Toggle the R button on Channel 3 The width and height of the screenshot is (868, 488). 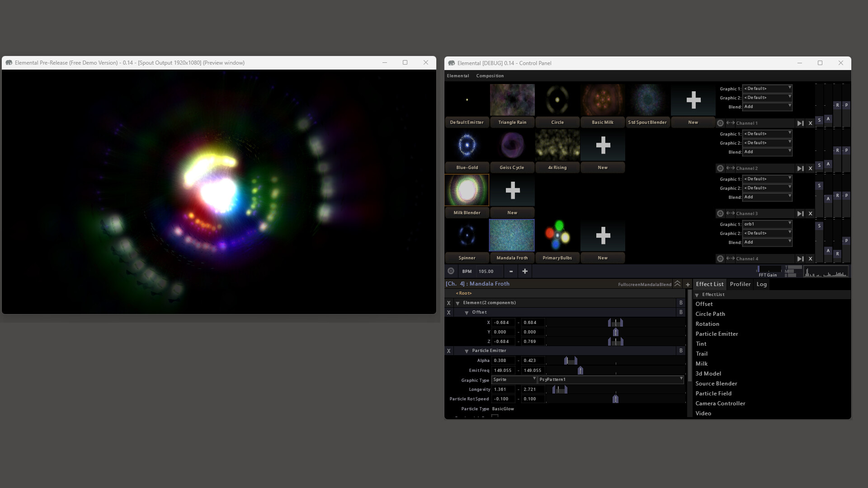(x=837, y=195)
